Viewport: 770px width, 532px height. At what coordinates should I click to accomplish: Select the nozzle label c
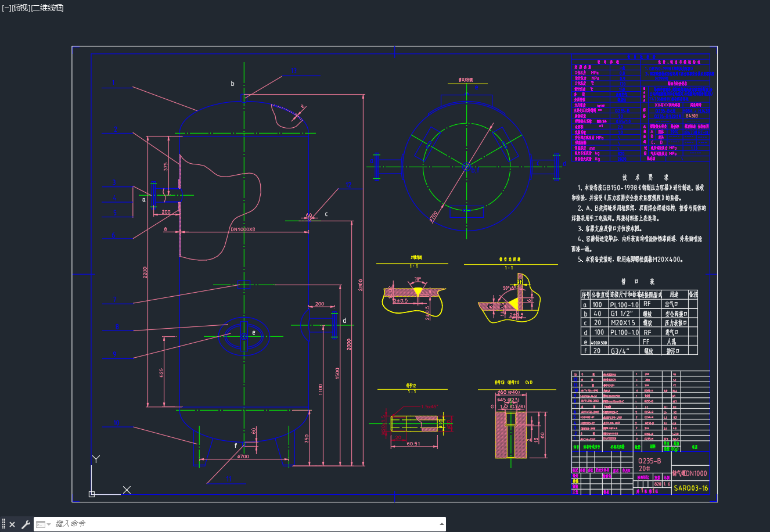click(x=326, y=214)
